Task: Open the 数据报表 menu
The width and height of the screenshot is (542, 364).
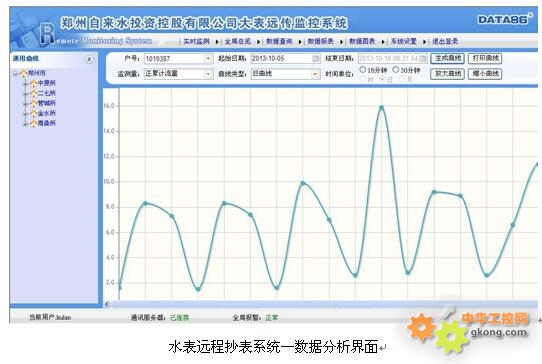Action: [320, 41]
